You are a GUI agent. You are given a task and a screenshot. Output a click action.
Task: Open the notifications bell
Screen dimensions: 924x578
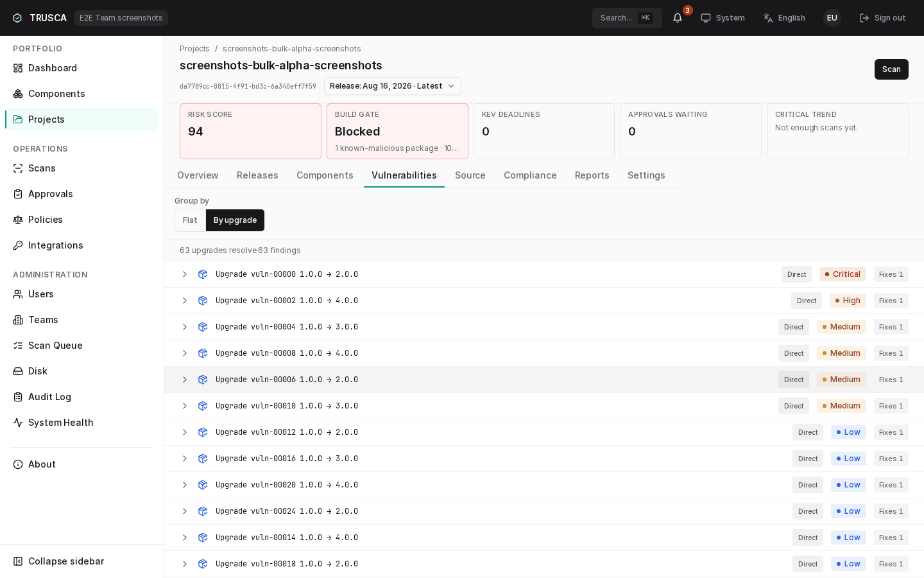678,18
